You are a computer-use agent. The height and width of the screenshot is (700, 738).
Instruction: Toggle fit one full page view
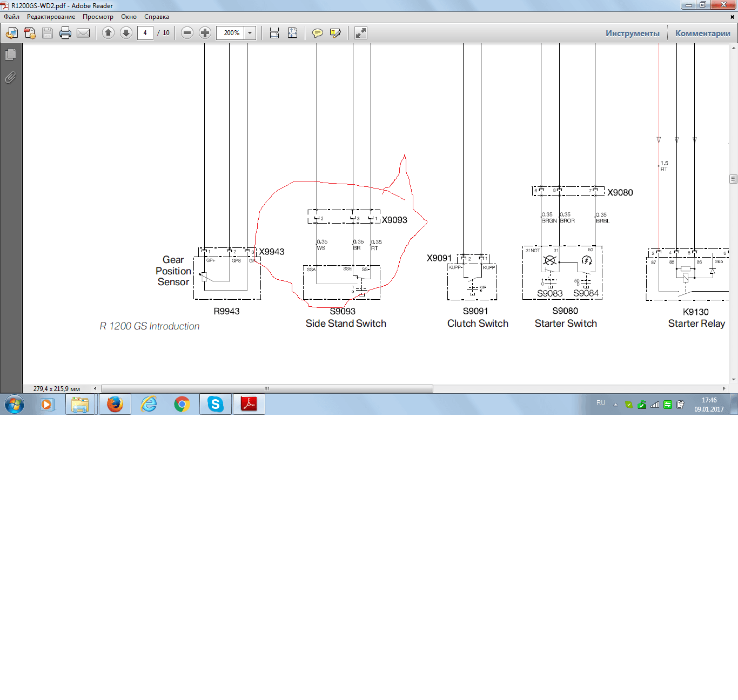pos(292,33)
